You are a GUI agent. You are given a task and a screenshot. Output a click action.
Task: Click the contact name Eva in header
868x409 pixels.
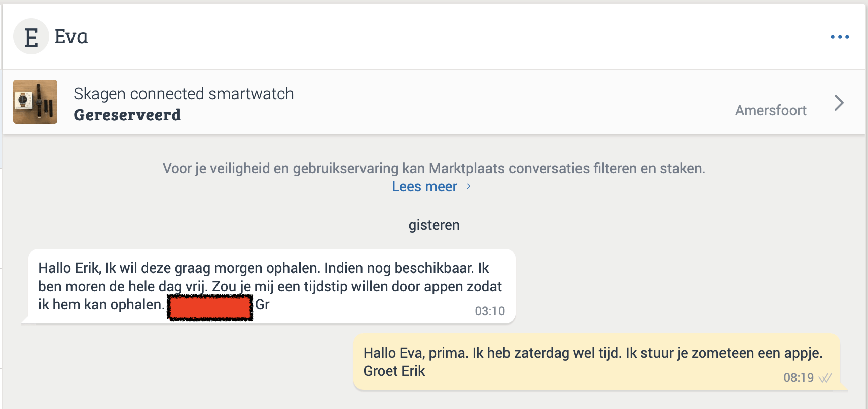(x=71, y=37)
